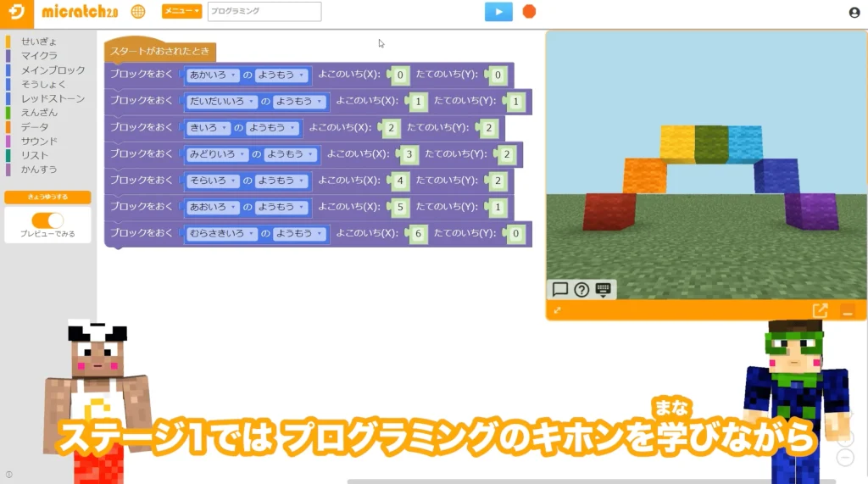Click Y value 0 in あかいろ row
Image resolution: width=868 pixels, height=484 pixels.
pyautogui.click(x=498, y=75)
